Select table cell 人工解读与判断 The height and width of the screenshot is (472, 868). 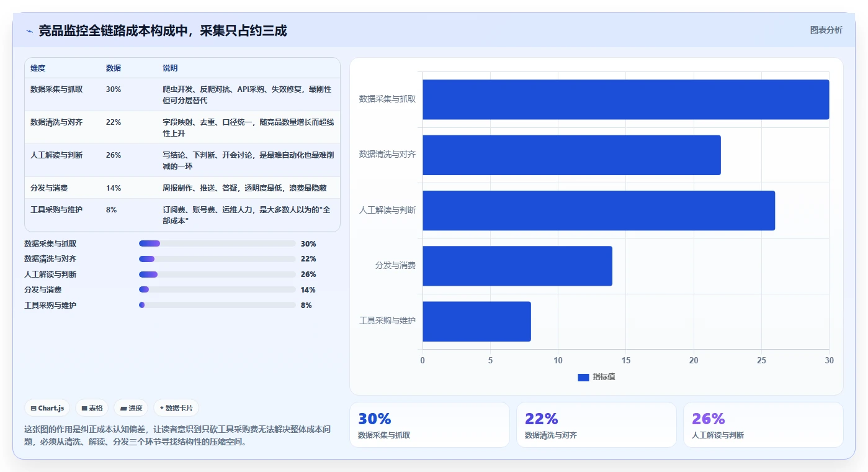pos(56,155)
